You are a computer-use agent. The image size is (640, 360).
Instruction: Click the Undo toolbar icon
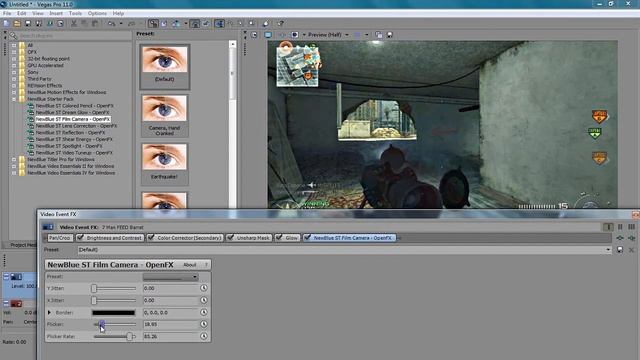111,24
